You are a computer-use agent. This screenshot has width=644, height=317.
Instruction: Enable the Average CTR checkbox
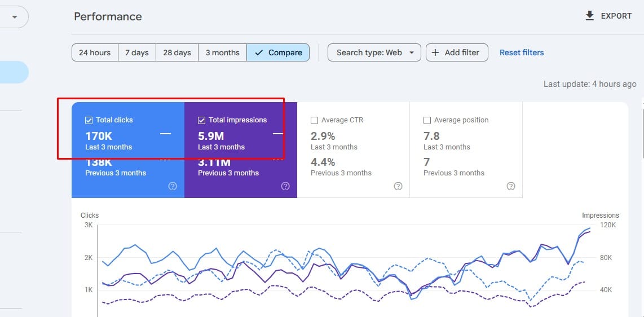click(x=314, y=120)
